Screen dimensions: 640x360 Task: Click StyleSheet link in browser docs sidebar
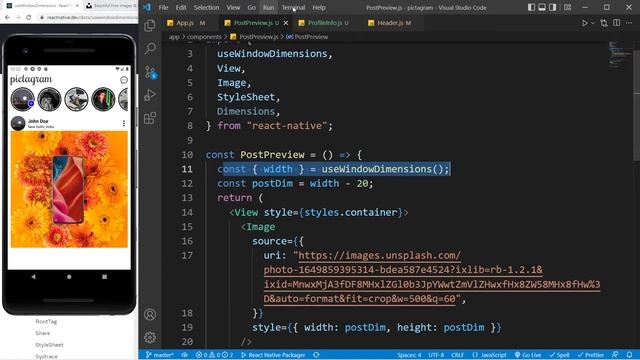coord(49,345)
